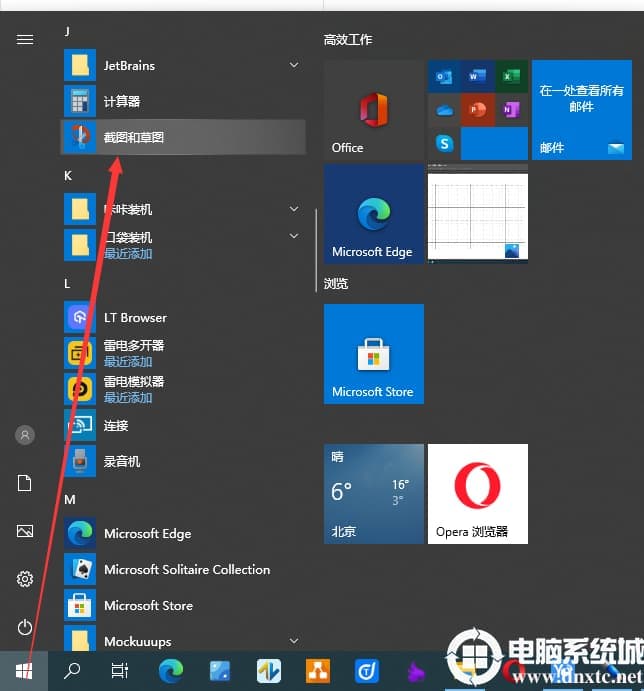Image resolution: width=644 pixels, height=691 pixels.
Task: Launch the Calculator app icon (计算器)
Action: click(80, 101)
